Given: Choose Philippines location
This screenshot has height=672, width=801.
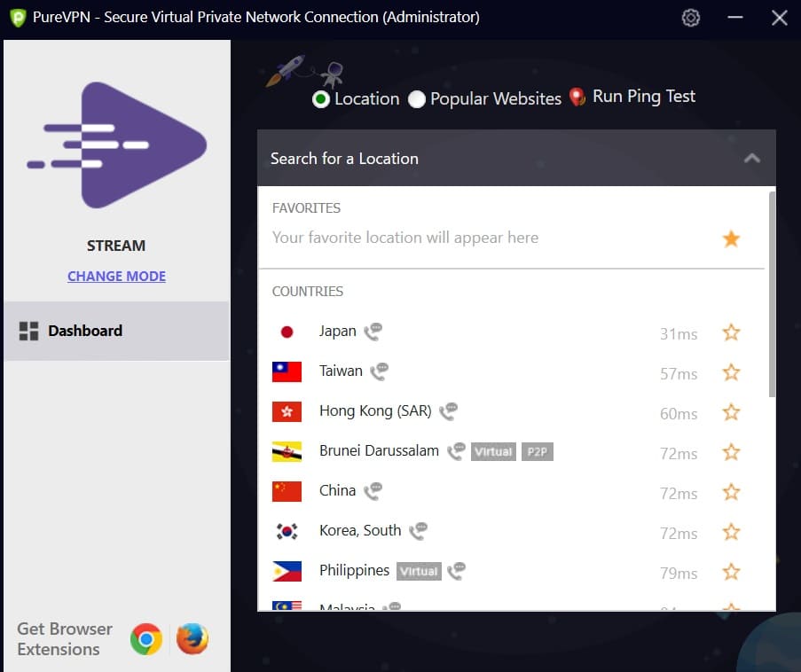Looking at the screenshot, I should pyautogui.click(x=354, y=571).
